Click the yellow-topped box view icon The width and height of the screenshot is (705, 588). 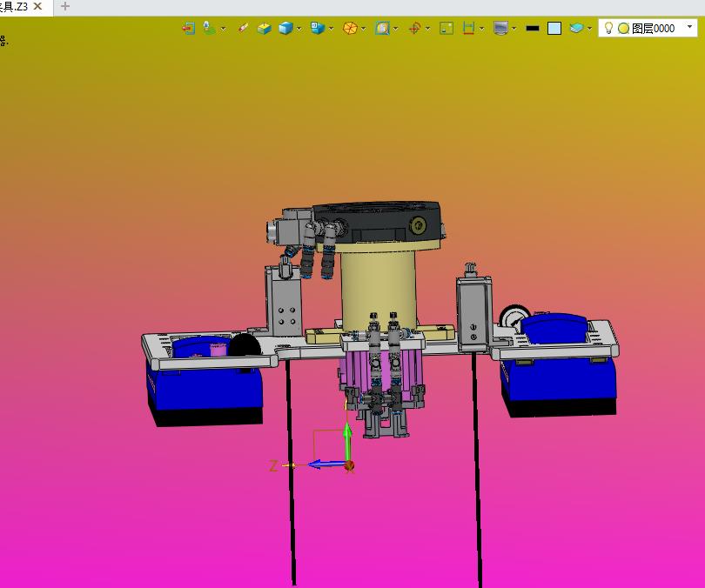point(265,29)
